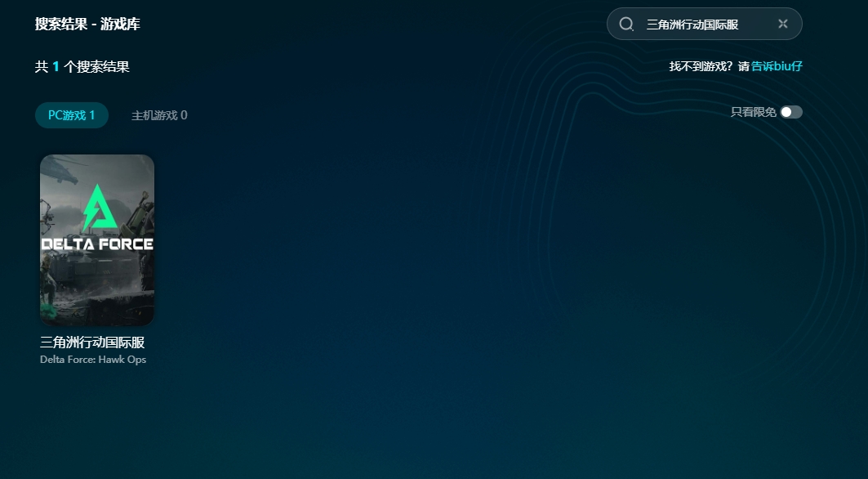Click the Delta Force: Hawk Ops subtitle
Image resolution: width=868 pixels, height=479 pixels.
(x=93, y=360)
